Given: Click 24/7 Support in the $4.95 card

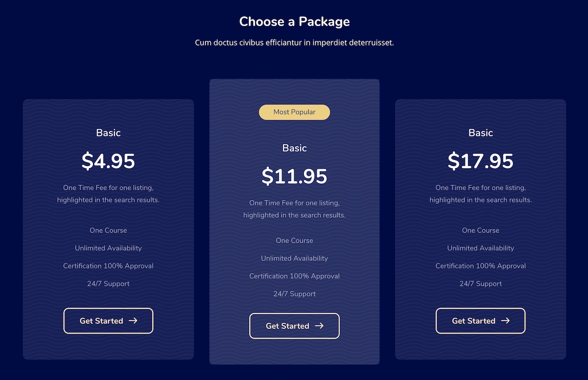Looking at the screenshot, I should point(108,284).
